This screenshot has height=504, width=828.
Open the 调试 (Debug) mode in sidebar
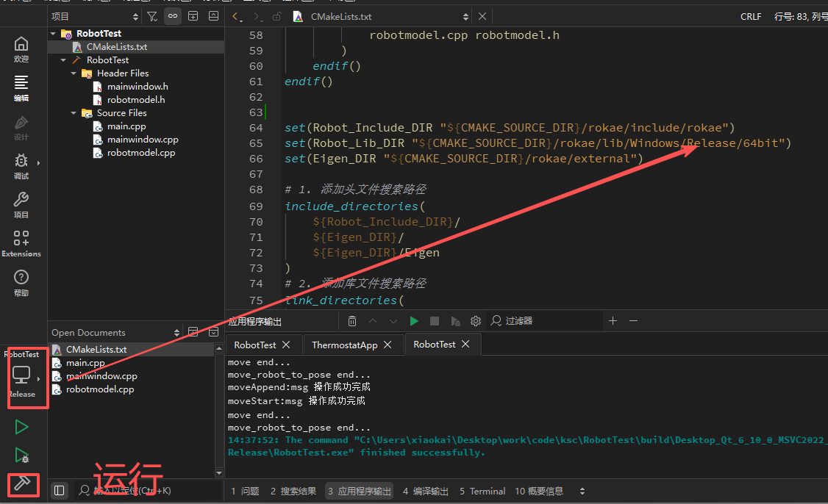(x=21, y=166)
